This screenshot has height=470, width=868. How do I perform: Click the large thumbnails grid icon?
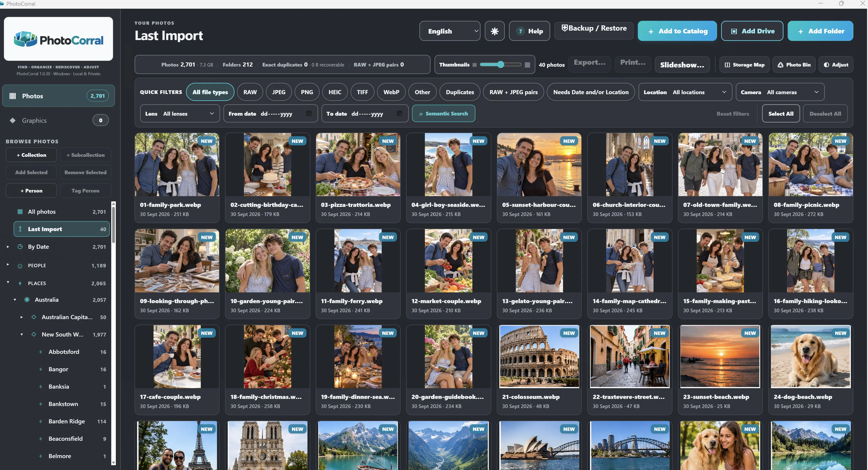527,65
